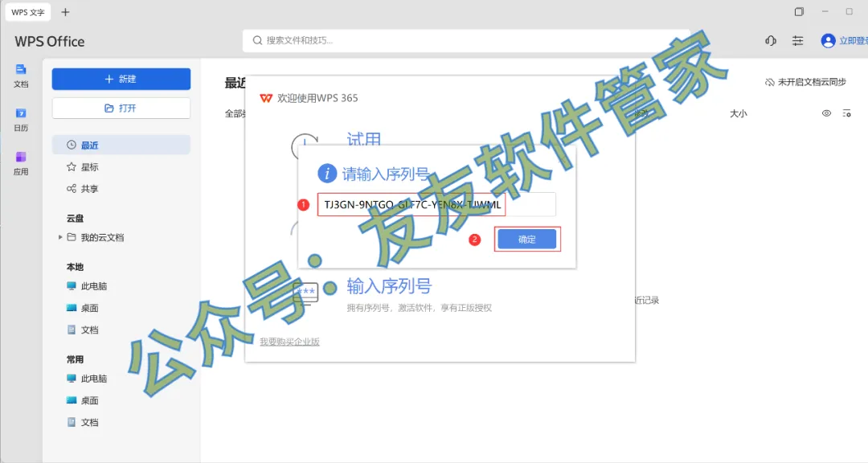The height and width of the screenshot is (463, 868).
Task: Click the 大小 column header
Action: [x=739, y=113]
